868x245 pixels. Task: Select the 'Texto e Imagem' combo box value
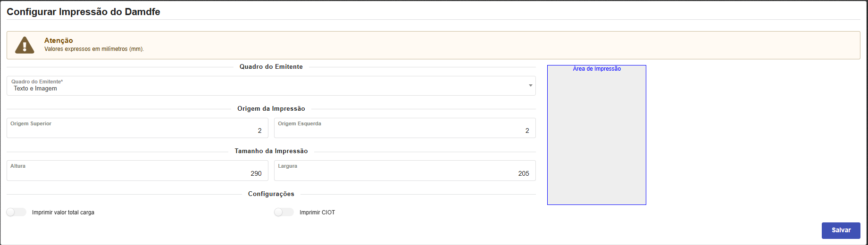click(35, 89)
